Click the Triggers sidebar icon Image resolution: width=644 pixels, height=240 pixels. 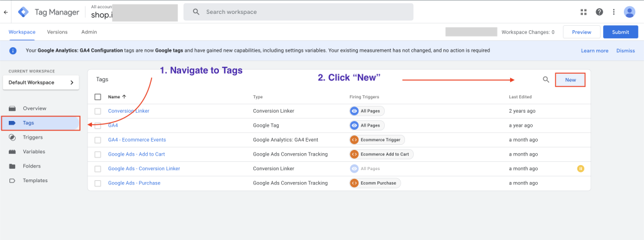pos(13,137)
